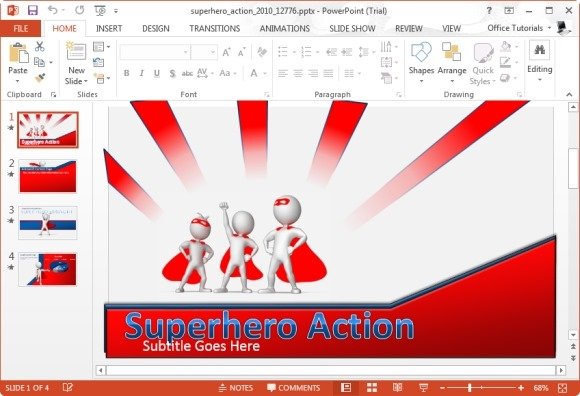580x396 pixels.
Task: Open the FILE tab
Action: pos(21,28)
